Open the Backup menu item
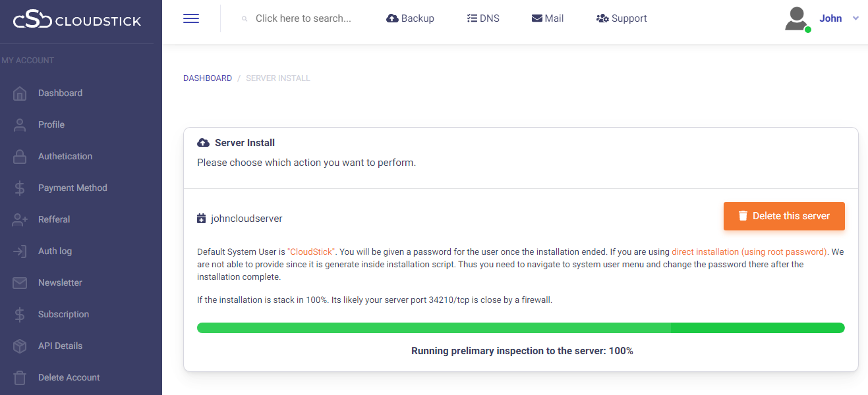This screenshot has width=868, height=395. point(410,18)
